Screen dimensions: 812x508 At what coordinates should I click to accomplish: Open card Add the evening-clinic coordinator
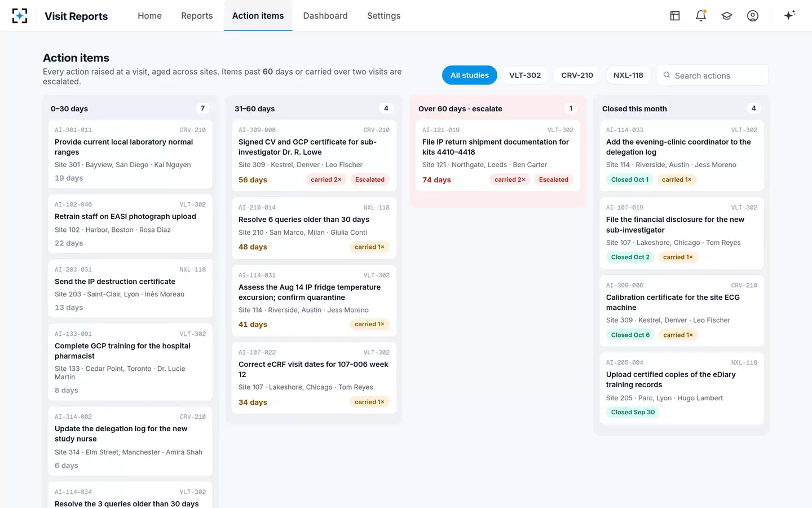coord(682,155)
